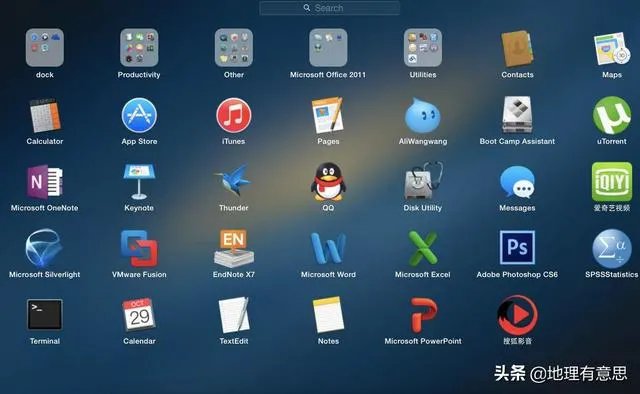The height and width of the screenshot is (394, 640).
Task: Open the Calculator app
Action: pyautogui.click(x=44, y=115)
